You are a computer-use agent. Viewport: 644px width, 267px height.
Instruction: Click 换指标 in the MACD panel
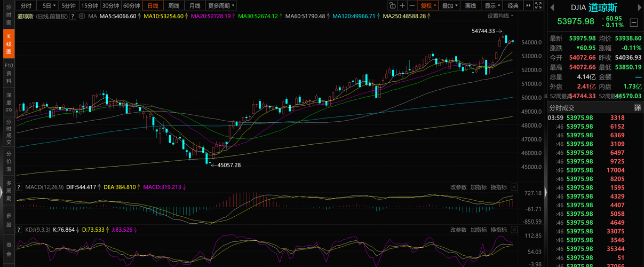coord(498,187)
